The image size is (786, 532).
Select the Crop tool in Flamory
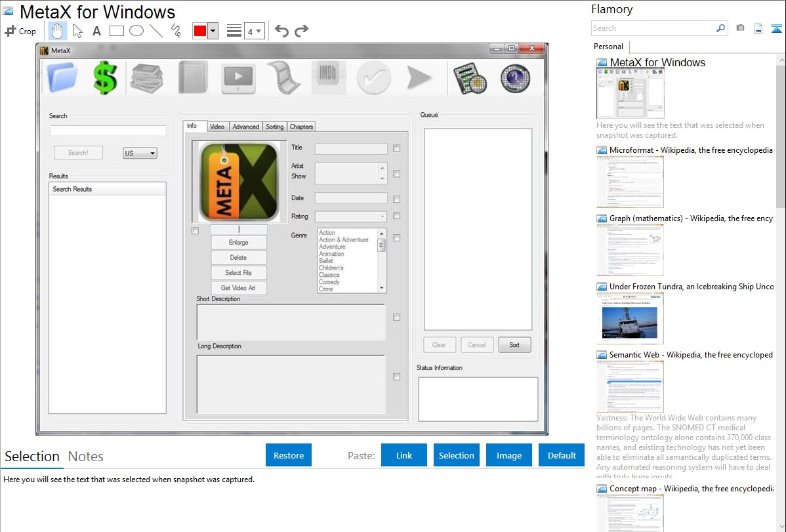coord(20,31)
